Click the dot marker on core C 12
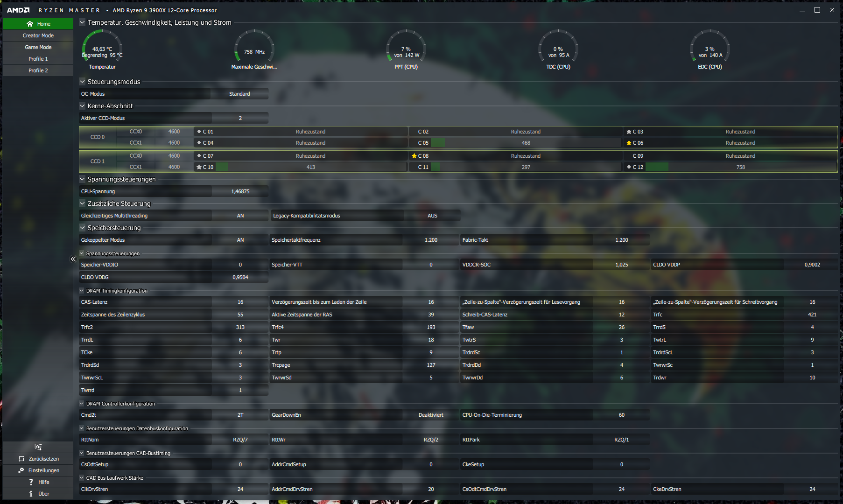This screenshot has height=504, width=843. click(x=629, y=167)
